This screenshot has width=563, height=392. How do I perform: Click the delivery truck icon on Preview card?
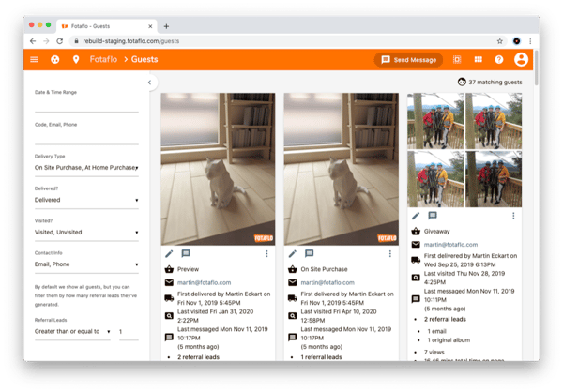pos(169,298)
